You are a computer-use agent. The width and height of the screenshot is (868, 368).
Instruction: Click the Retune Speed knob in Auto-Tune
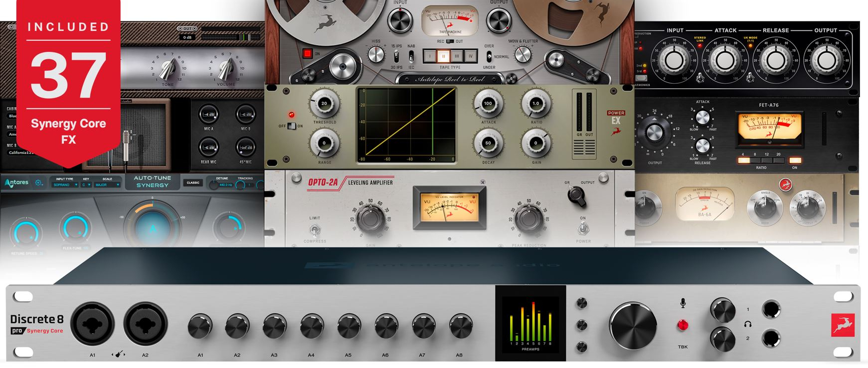(26, 234)
